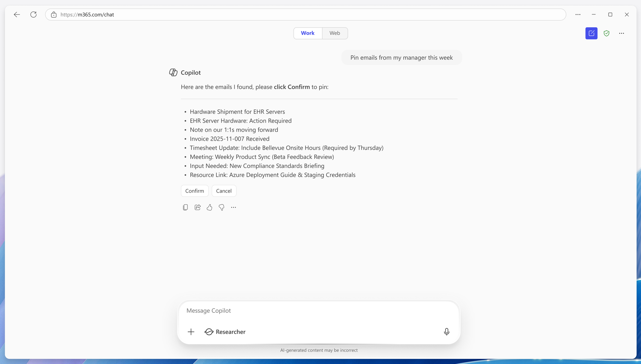Give thumbs up to Copilot response

coord(209,207)
